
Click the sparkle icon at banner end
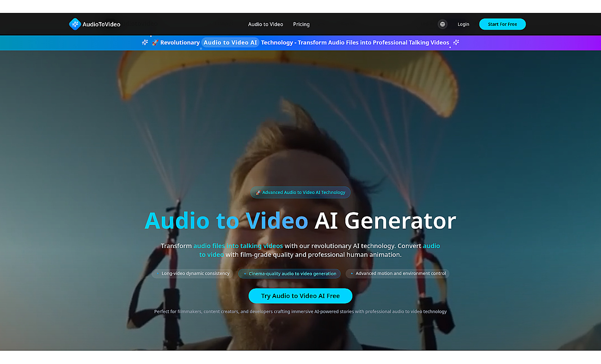[x=456, y=42]
